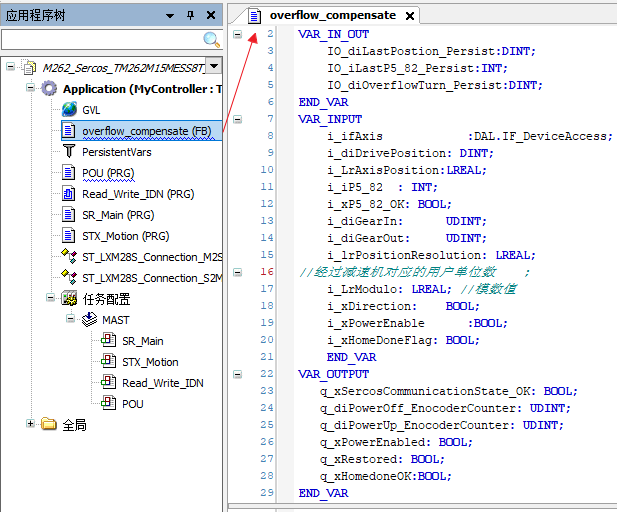Click the search magnifier icon
Image resolution: width=617 pixels, height=512 pixels.
pyautogui.click(x=211, y=39)
